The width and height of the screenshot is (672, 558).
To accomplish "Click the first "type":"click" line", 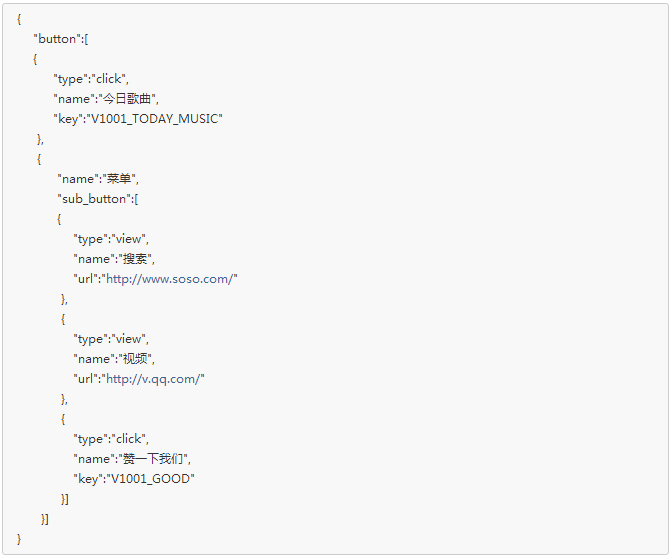I will (91, 79).
